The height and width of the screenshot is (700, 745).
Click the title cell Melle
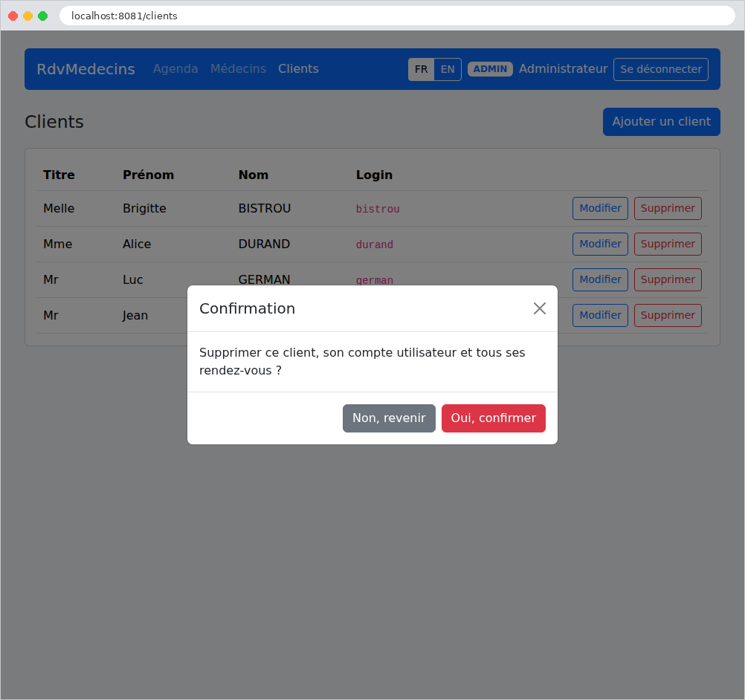pos(59,209)
